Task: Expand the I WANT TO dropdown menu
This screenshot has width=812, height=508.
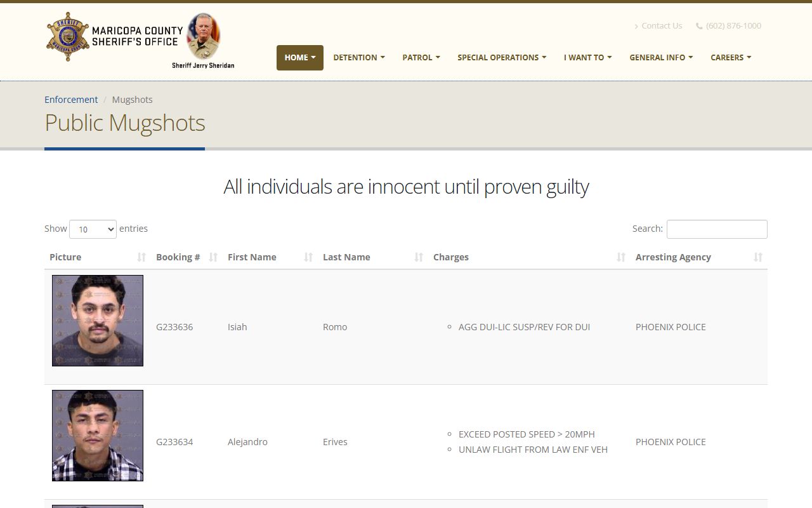Action: coord(588,58)
